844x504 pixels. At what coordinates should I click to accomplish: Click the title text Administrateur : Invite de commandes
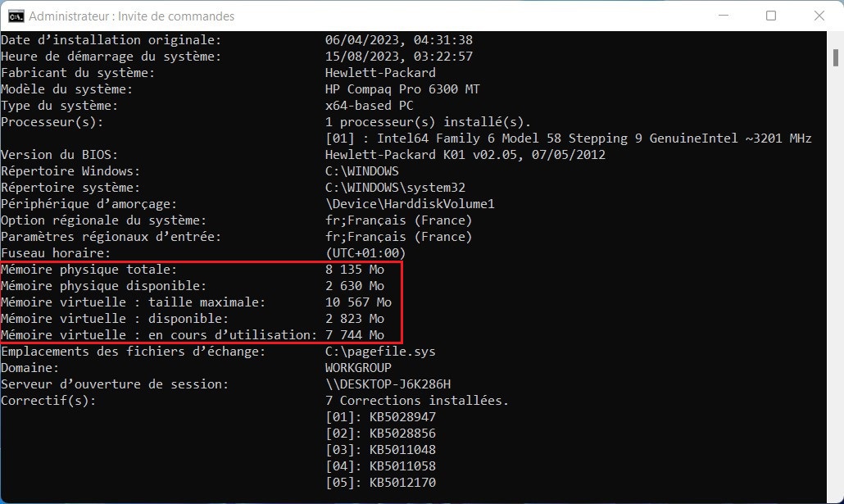[131, 16]
